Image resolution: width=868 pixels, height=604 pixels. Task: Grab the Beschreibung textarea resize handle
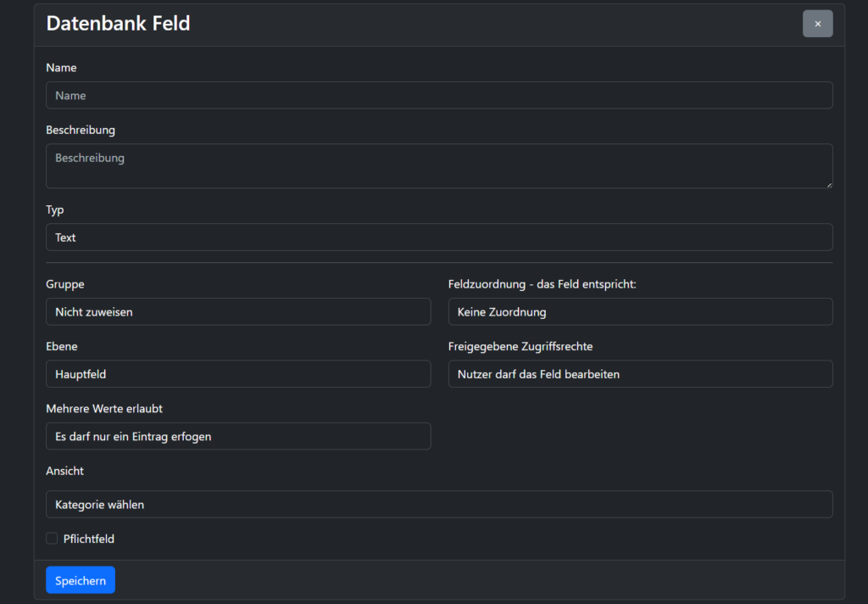828,184
